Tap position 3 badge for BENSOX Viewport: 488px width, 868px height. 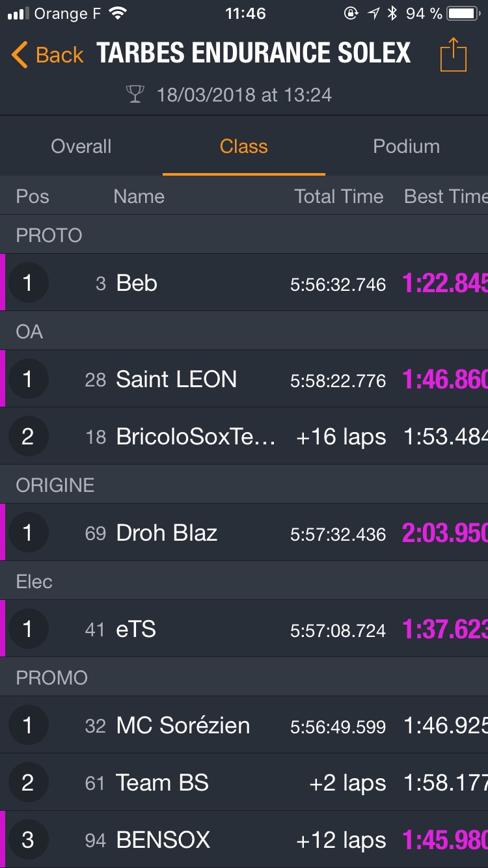28,839
